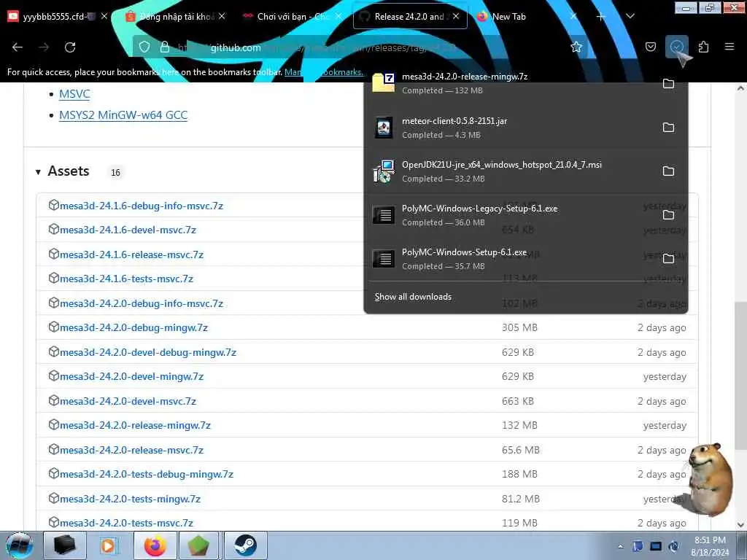Download mesa3d-24.2.0-release-mingw.7z asset

(135, 425)
